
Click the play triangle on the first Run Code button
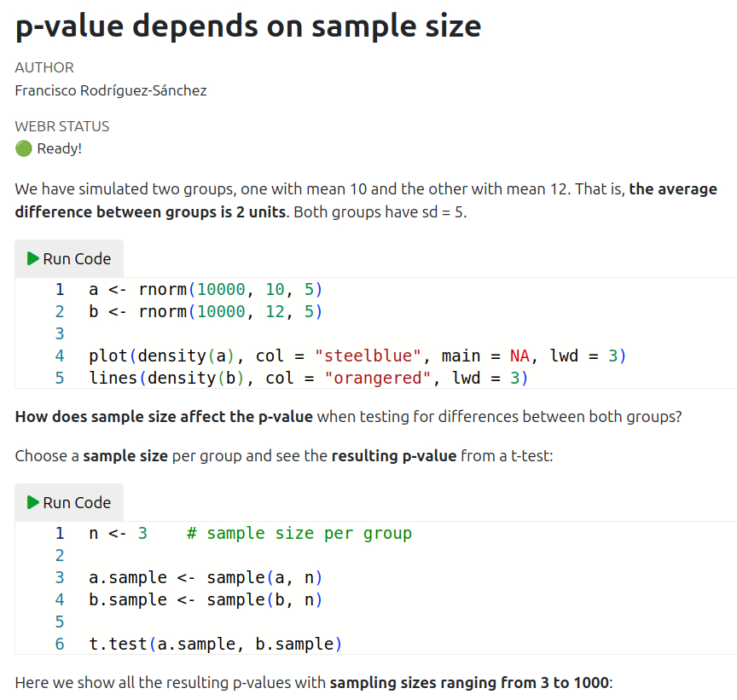pos(33,258)
